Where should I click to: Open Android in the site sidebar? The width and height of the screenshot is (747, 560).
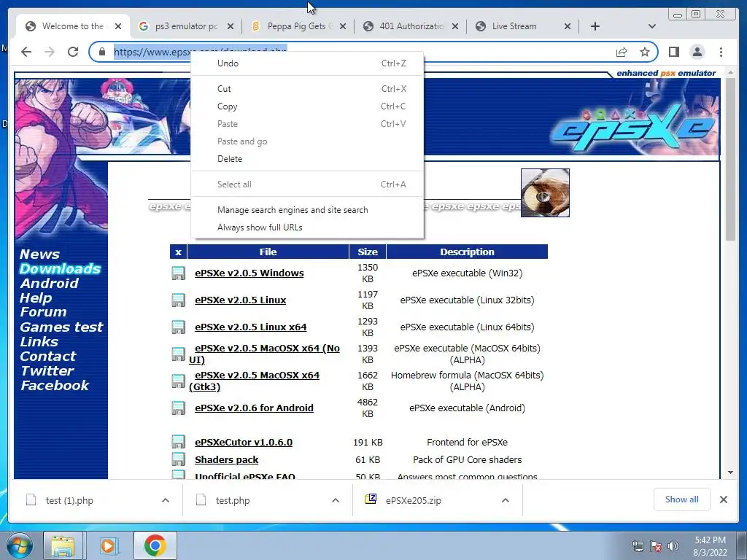[49, 284]
